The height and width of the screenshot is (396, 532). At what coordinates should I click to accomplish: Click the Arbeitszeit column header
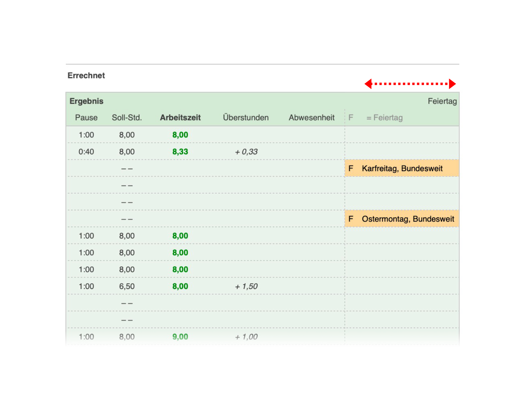(x=180, y=118)
